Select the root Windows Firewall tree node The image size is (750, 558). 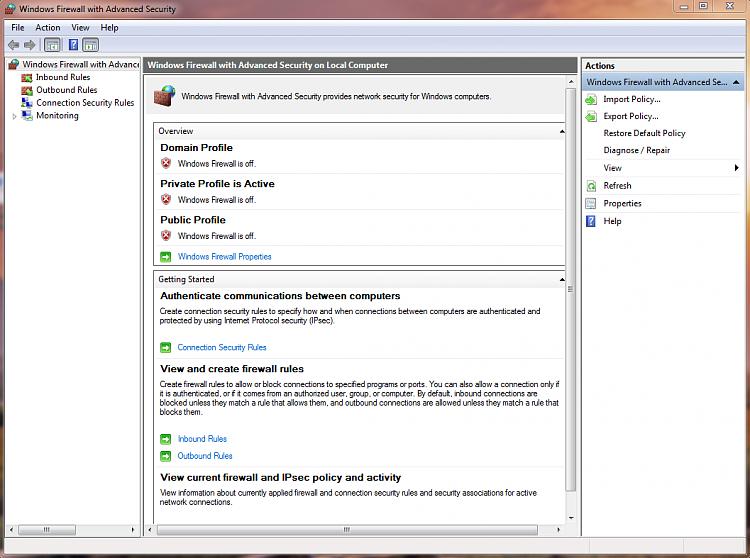[x=81, y=64]
